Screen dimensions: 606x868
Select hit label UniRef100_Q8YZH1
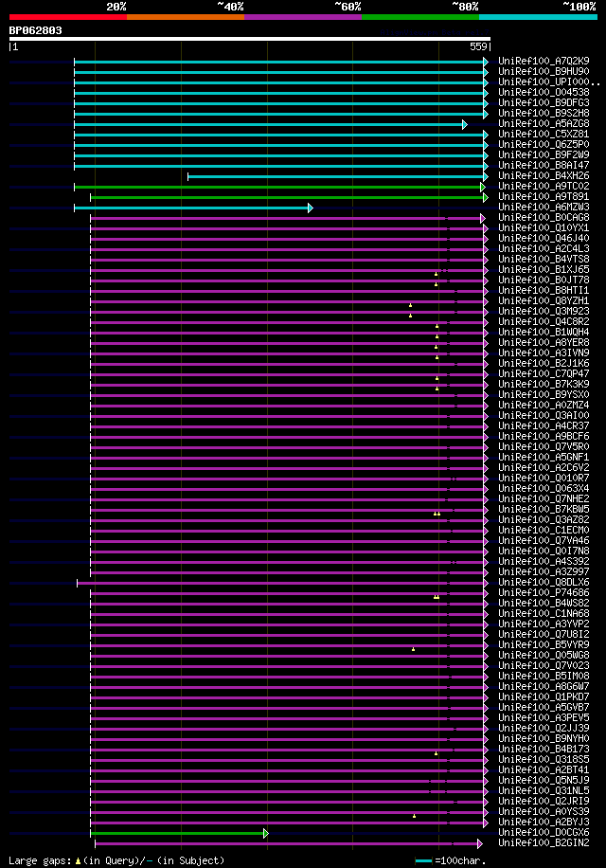pos(544,300)
